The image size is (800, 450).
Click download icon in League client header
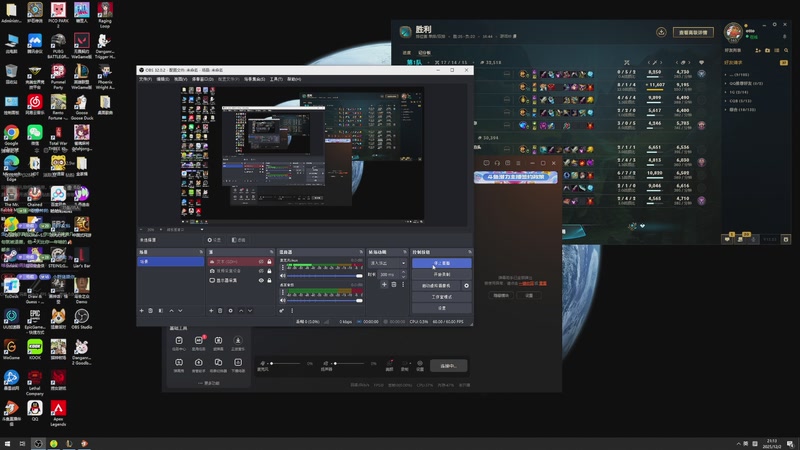(x=661, y=32)
